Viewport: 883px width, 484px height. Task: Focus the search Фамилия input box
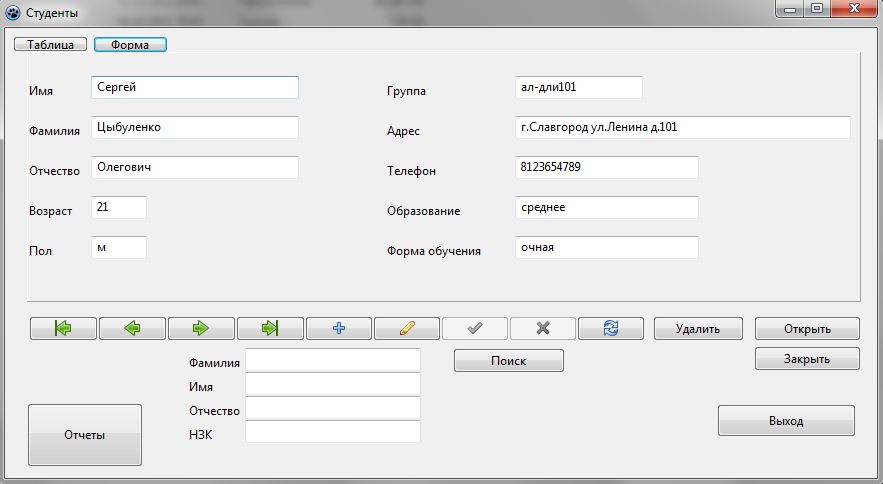333,359
